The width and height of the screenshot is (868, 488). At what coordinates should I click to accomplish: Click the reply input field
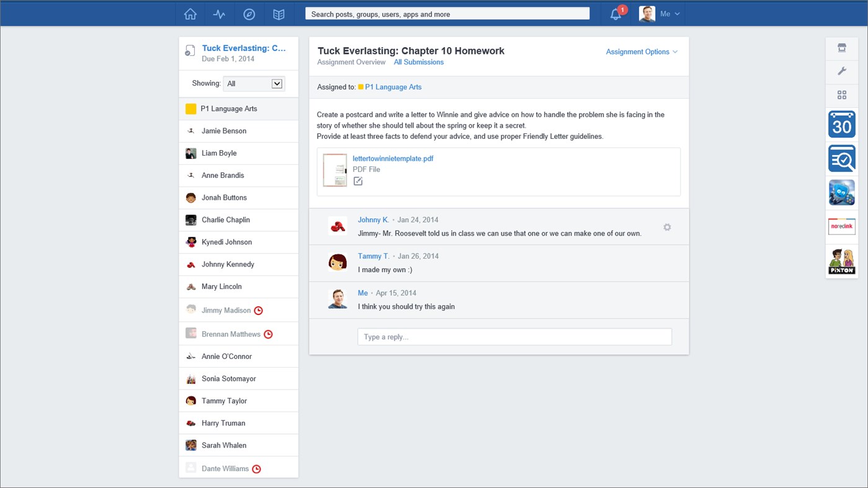(x=514, y=336)
